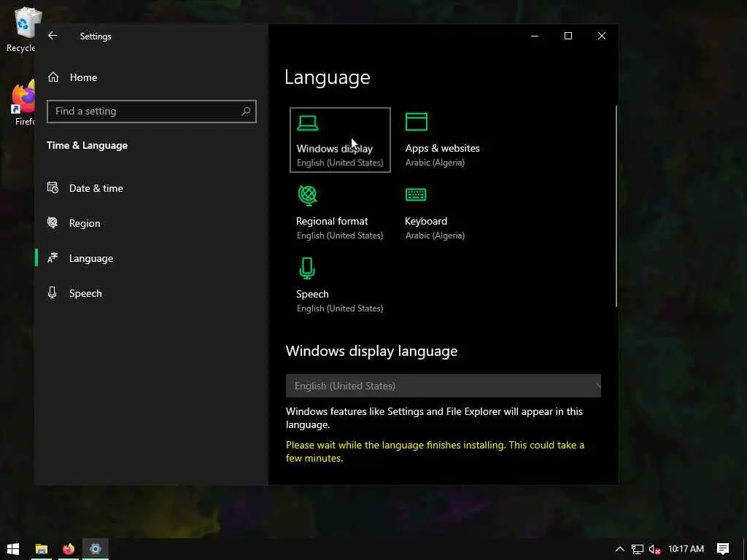Click the keyboard icon above Keyboard
The height and width of the screenshot is (560, 747).
click(x=416, y=194)
